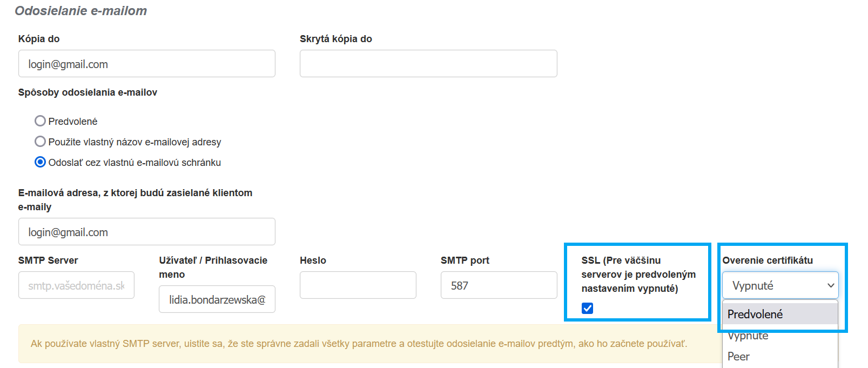Click the 'Overenie certifikátu' label
868x368 pixels.
[768, 260]
